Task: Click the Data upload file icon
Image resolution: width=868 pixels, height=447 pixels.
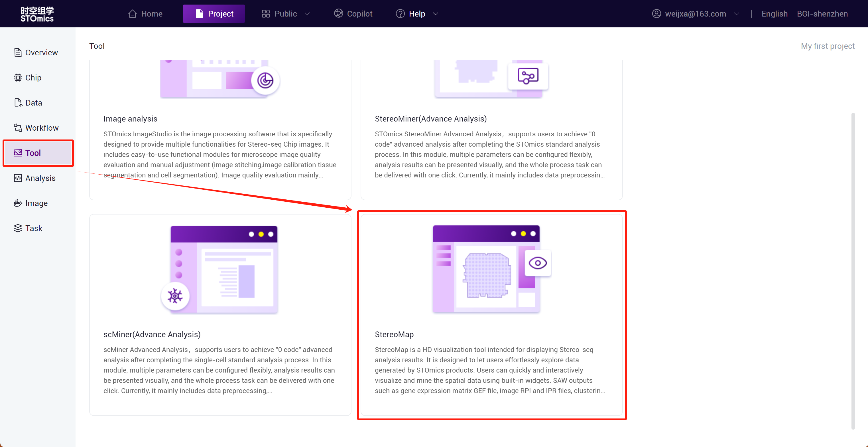Action: coord(18,103)
